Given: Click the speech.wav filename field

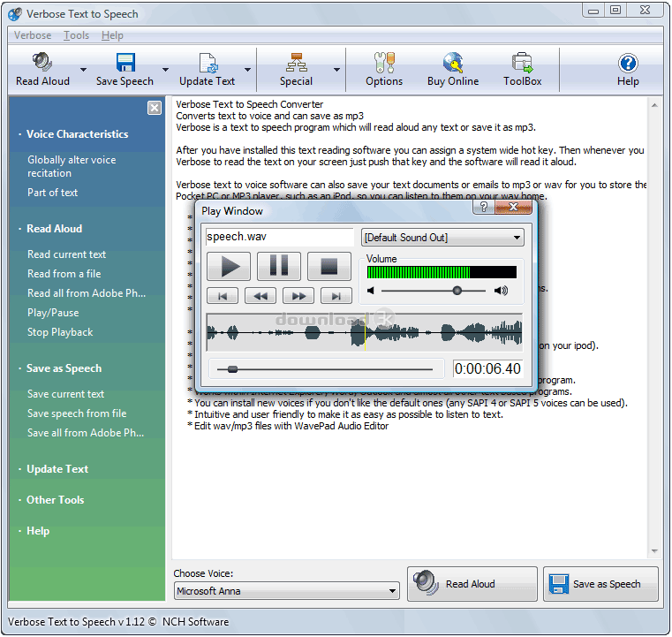Looking at the screenshot, I should (x=279, y=237).
